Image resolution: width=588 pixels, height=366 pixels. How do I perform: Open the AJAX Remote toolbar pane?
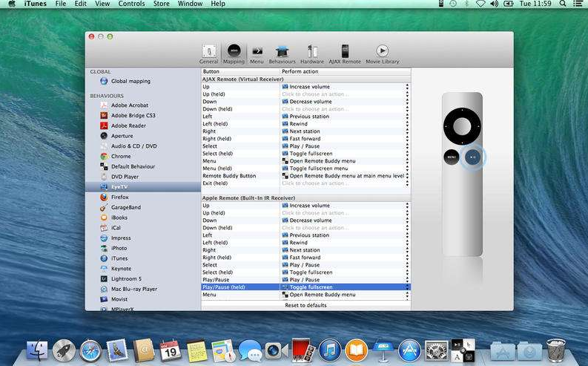click(345, 53)
